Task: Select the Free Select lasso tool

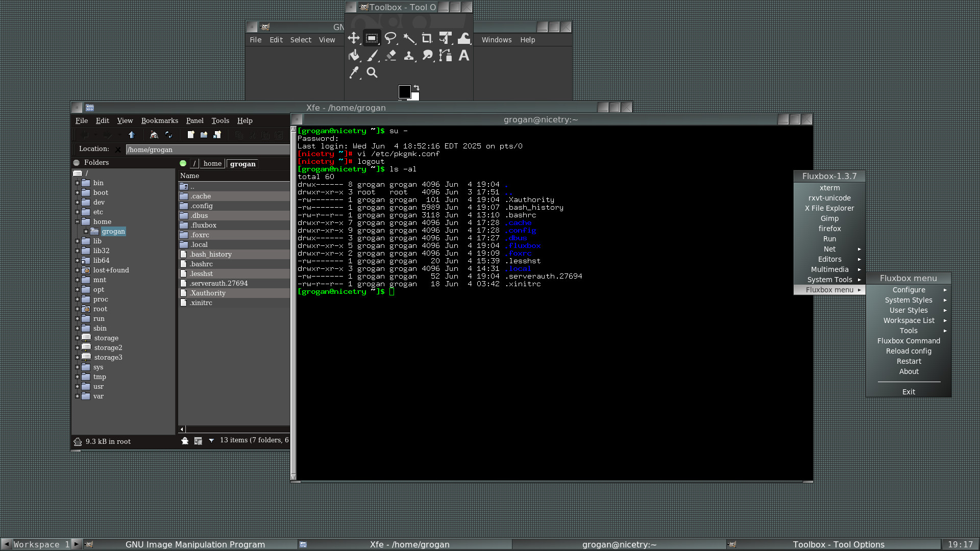Action: 390,38
